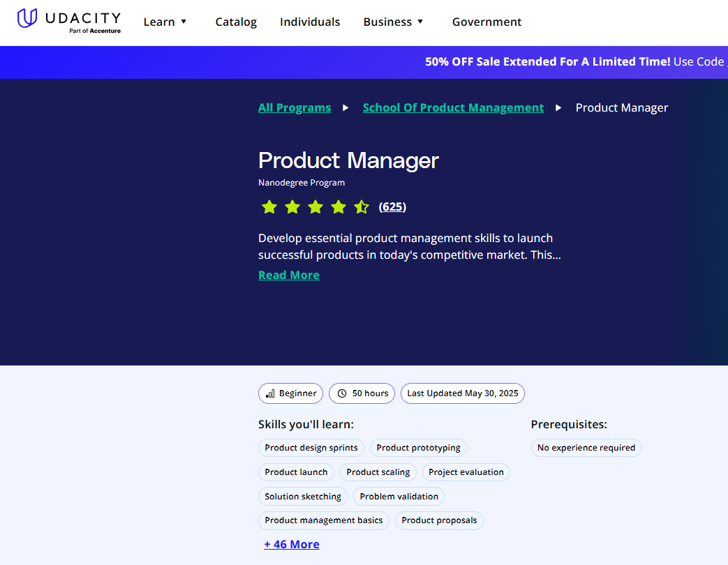Click the arrow separator after All Programs

(x=346, y=107)
